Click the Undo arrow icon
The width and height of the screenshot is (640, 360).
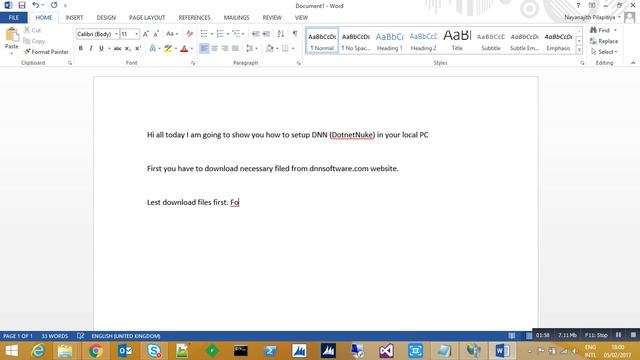36,5
